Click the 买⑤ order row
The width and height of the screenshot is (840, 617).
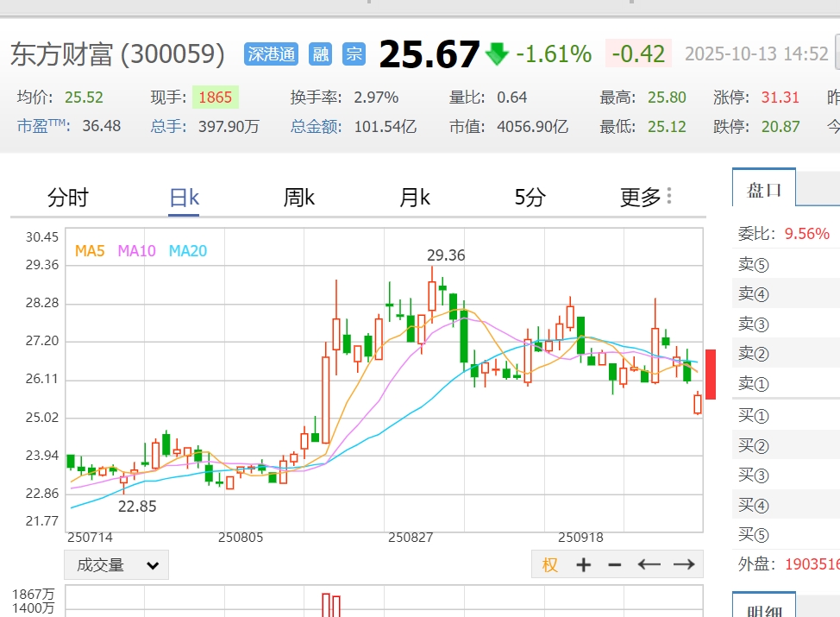[x=786, y=534]
